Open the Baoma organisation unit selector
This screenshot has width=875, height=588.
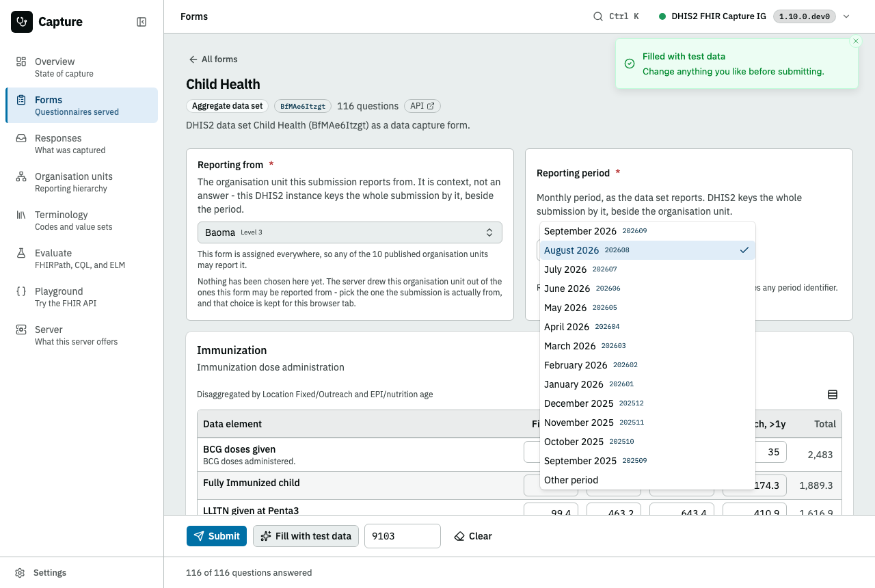click(350, 232)
